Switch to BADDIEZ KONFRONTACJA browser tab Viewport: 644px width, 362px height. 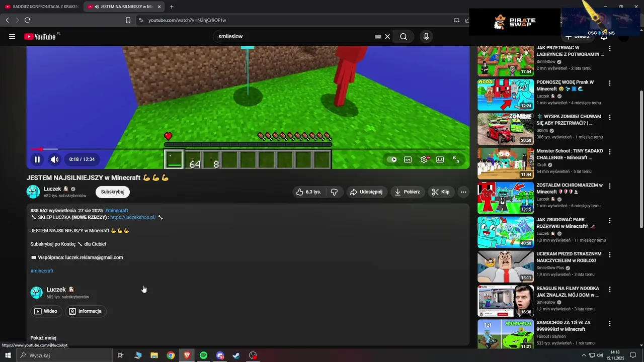(42, 7)
